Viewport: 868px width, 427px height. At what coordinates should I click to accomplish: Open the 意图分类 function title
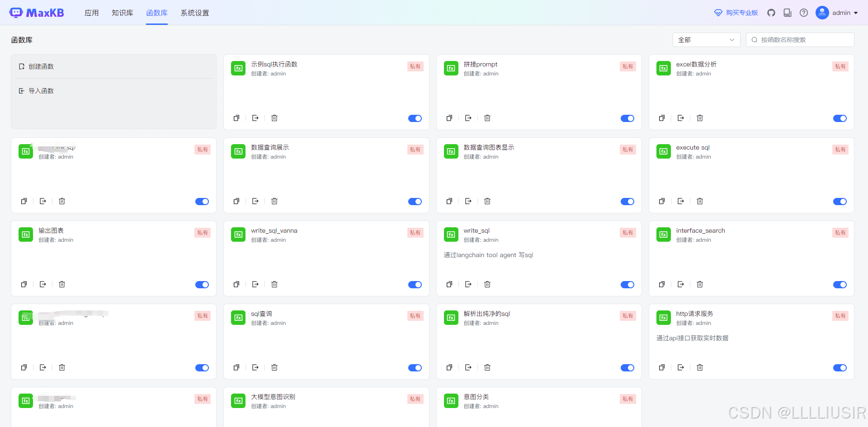[476, 397]
